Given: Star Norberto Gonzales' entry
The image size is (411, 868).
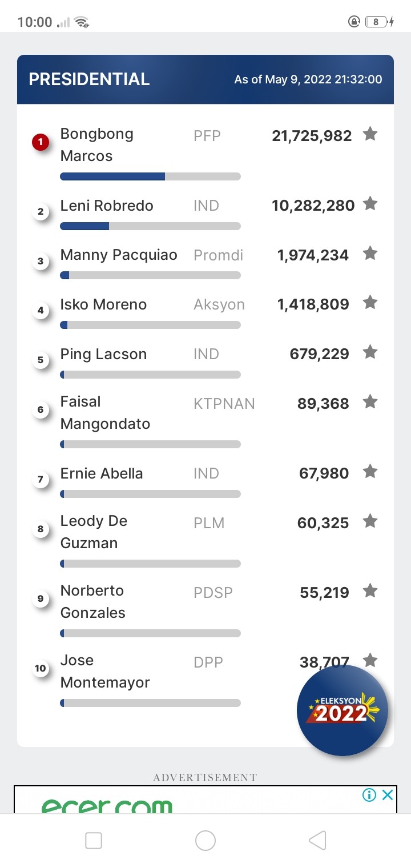Looking at the screenshot, I should point(370,591).
